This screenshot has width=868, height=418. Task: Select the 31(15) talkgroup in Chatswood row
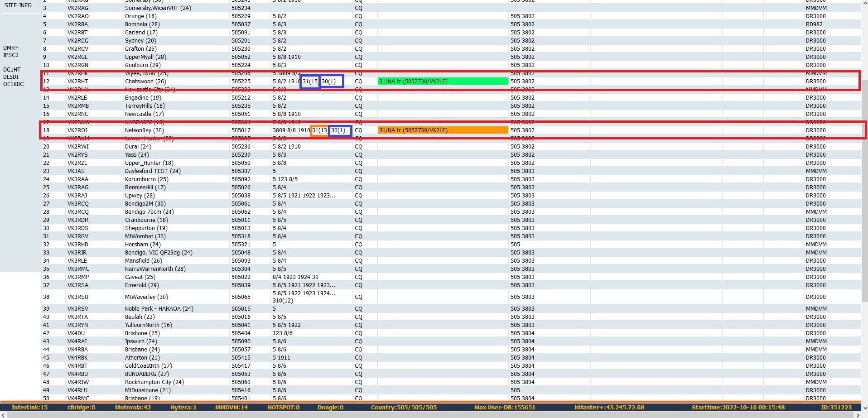coord(310,82)
